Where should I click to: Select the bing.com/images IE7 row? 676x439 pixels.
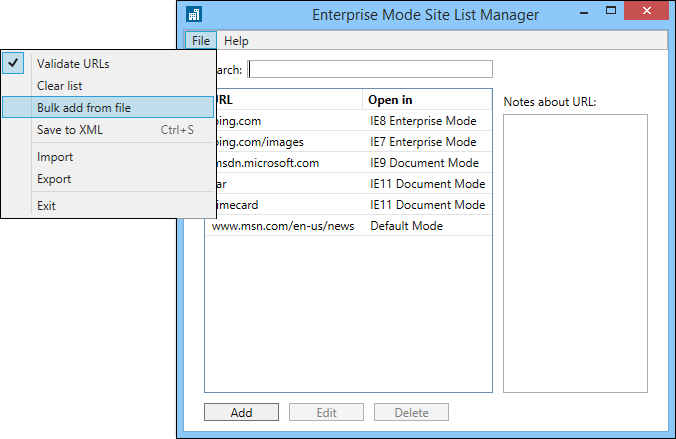coord(350,142)
